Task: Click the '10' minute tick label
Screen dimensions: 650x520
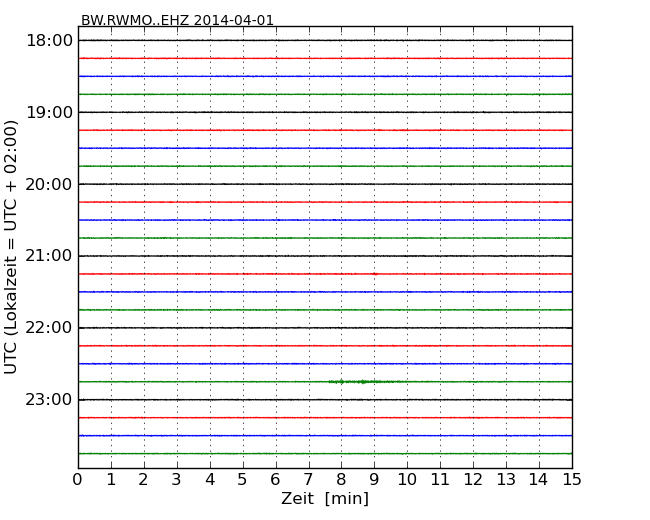Action: [407, 480]
